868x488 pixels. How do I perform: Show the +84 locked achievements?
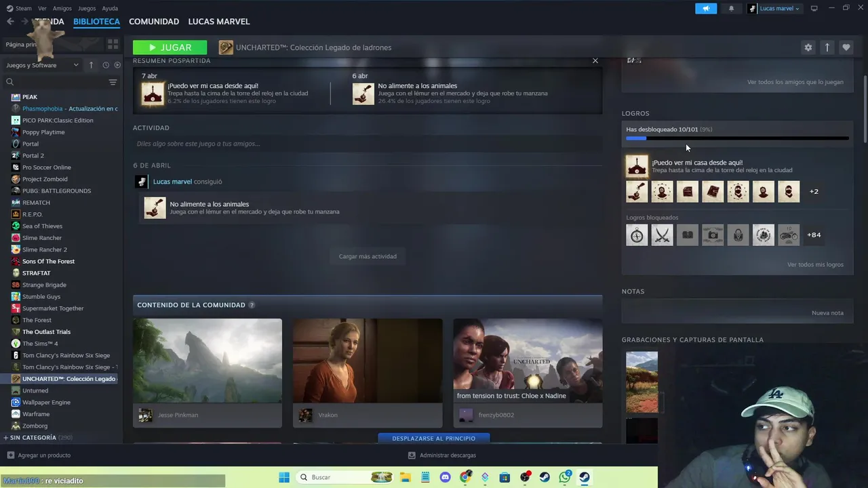coord(814,235)
